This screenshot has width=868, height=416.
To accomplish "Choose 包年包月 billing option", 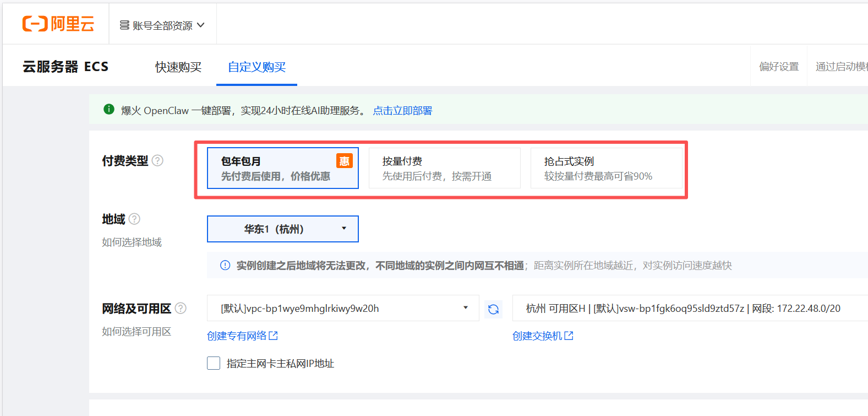I will tap(283, 168).
